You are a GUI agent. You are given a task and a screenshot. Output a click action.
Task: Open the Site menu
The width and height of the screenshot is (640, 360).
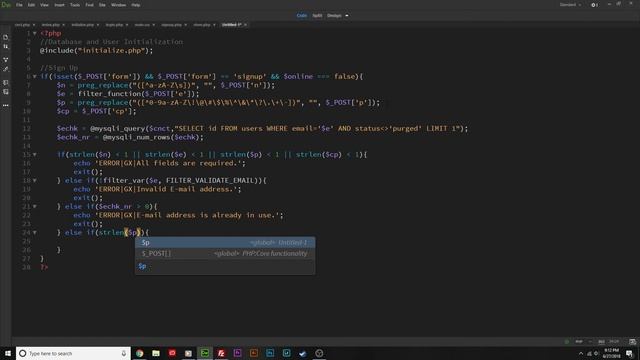pos(102,5)
